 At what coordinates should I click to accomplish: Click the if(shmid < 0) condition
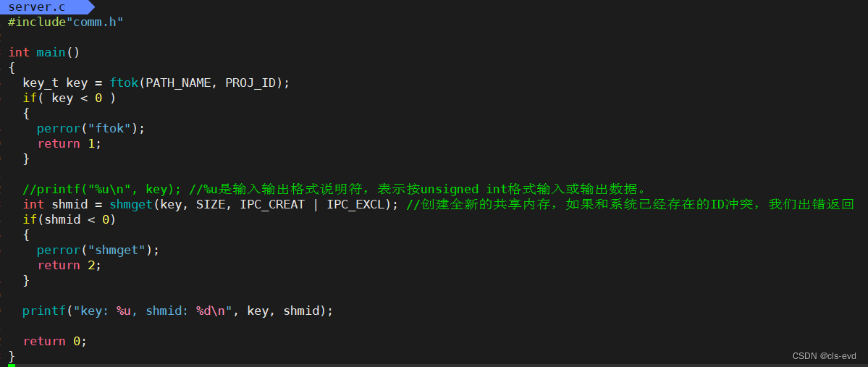69,220
